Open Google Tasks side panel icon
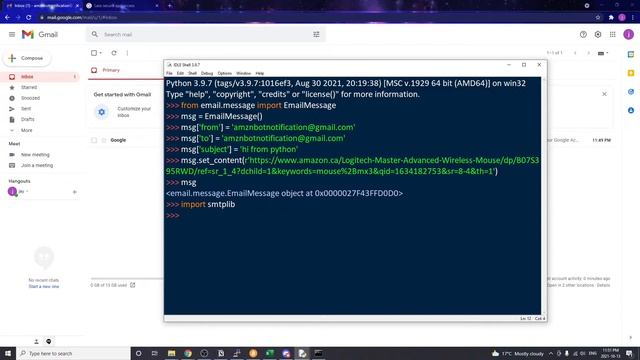640x360 pixels. pos(631,92)
